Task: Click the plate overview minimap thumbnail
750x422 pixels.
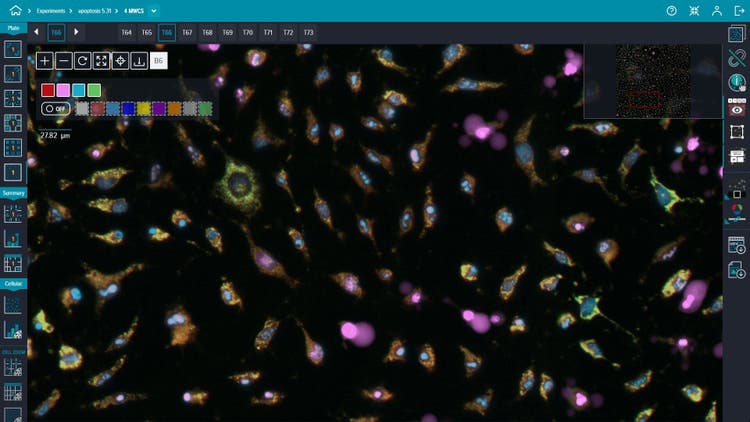Action: coord(652,81)
